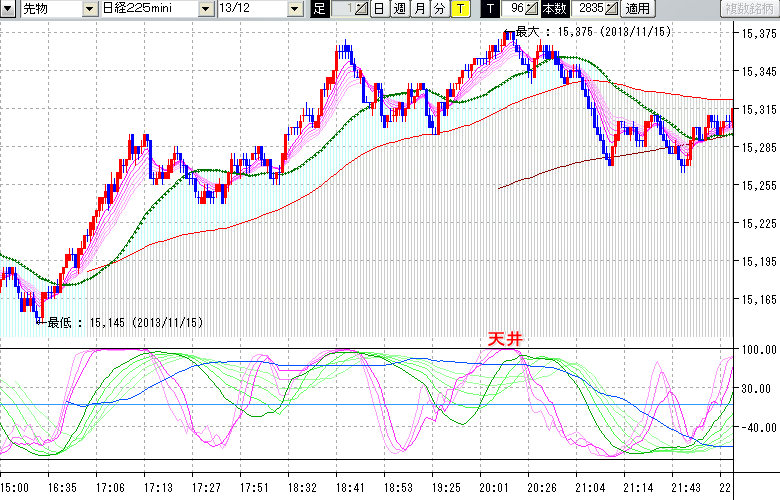Click in the 2835 bar count field
This screenshot has height=500, width=780.
[587, 9]
